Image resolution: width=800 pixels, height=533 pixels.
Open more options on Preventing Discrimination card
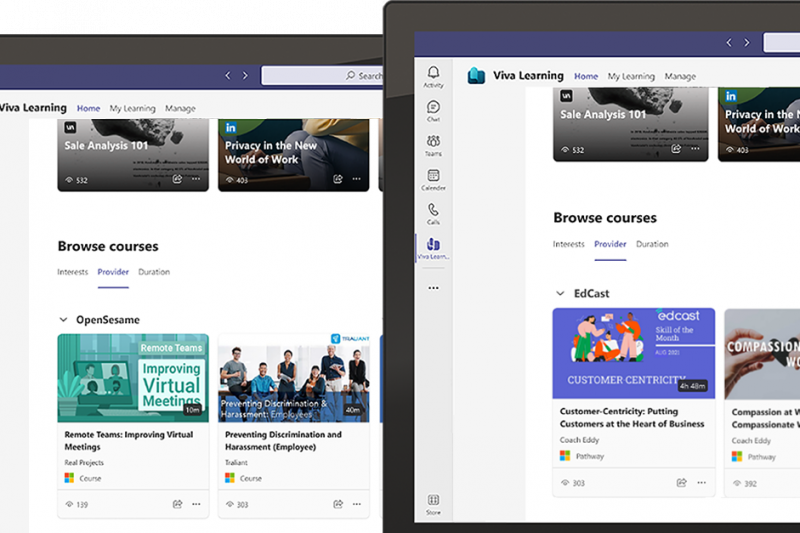pyautogui.click(x=357, y=504)
